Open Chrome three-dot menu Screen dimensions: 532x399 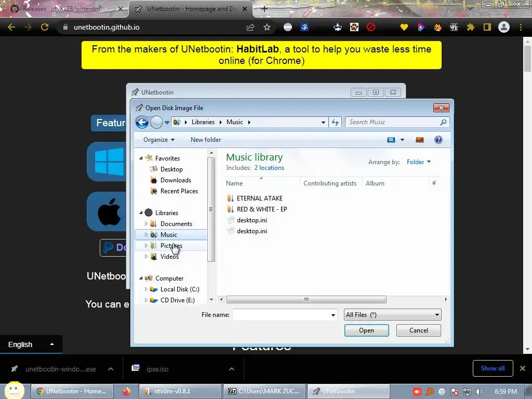pyautogui.click(x=521, y=27)
